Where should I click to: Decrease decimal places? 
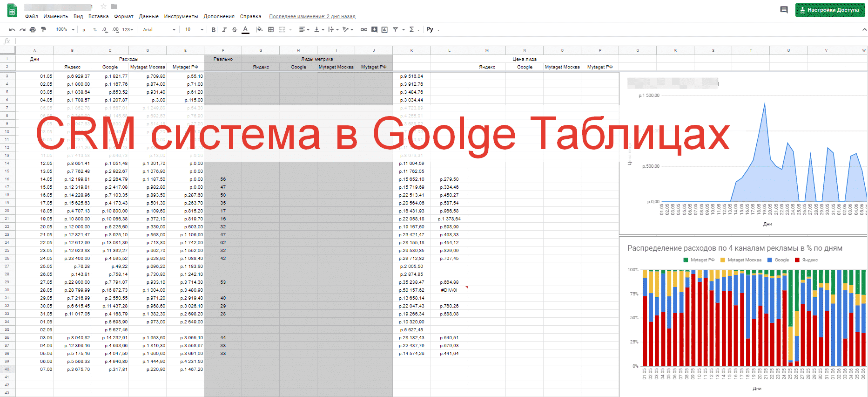[105, 29]
